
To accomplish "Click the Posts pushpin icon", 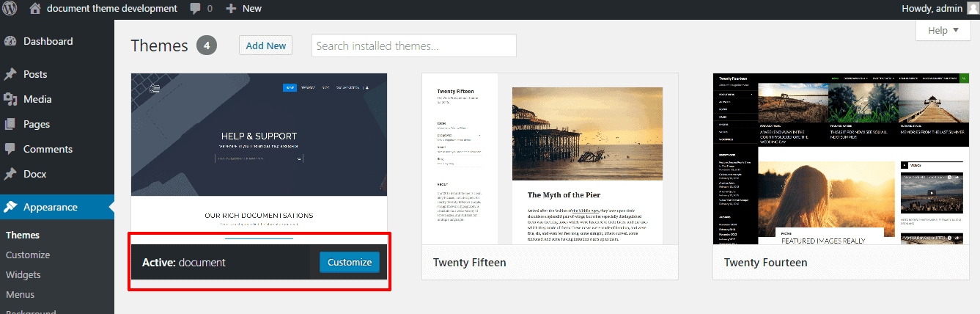I will 10,74.
